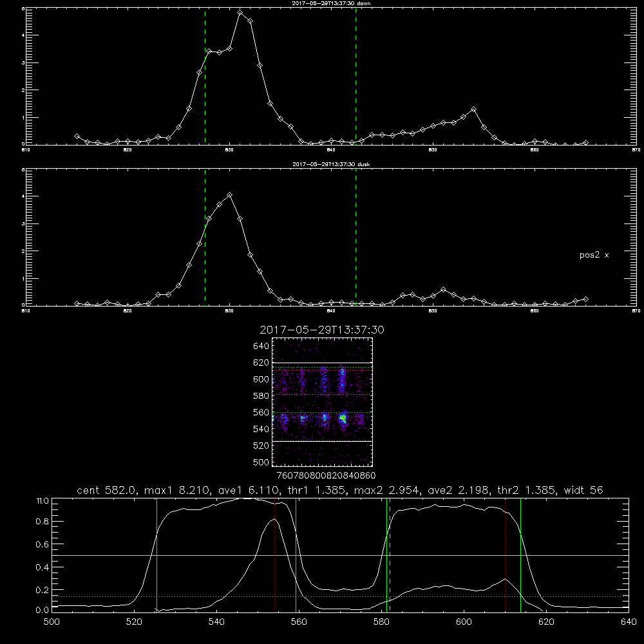
Task: Click the '500' y-axis label beside spectral image
Action: click(x=261, y=462)
